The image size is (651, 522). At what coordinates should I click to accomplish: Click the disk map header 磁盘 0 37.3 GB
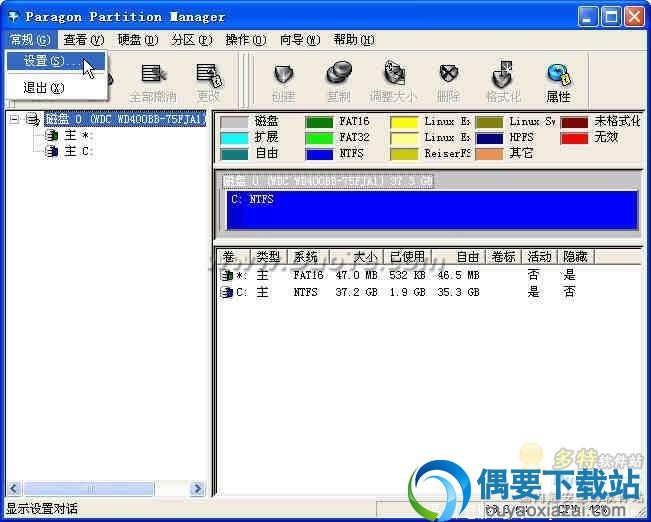[328, 181]
